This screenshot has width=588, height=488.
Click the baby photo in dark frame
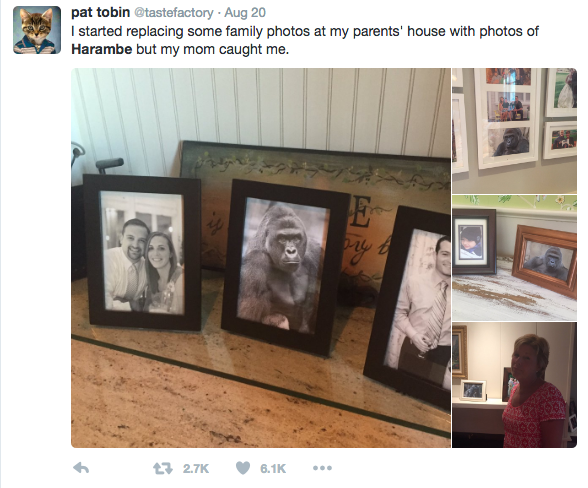coord(474,242)
